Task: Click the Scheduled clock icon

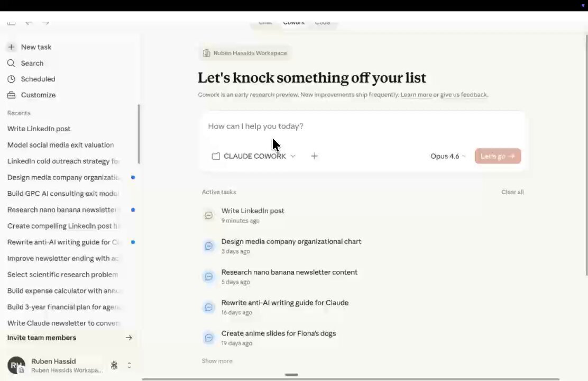Action: 11,79
